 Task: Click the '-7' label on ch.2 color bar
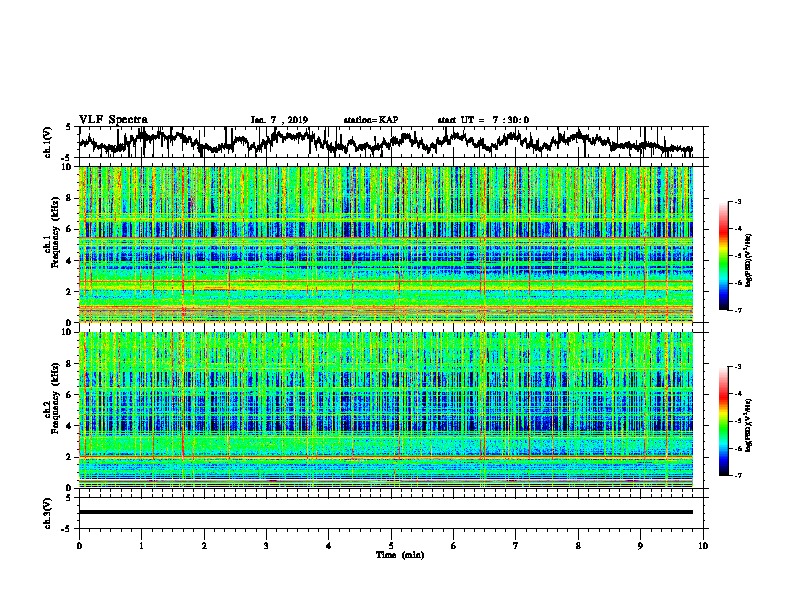pyautogui.click(x=738, y=475)
